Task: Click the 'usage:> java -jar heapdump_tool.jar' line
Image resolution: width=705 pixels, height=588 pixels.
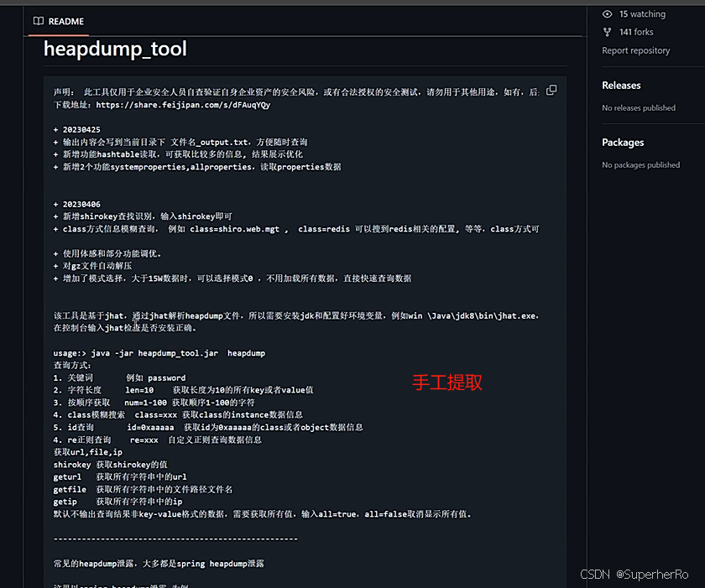Action: coord(159,353)
